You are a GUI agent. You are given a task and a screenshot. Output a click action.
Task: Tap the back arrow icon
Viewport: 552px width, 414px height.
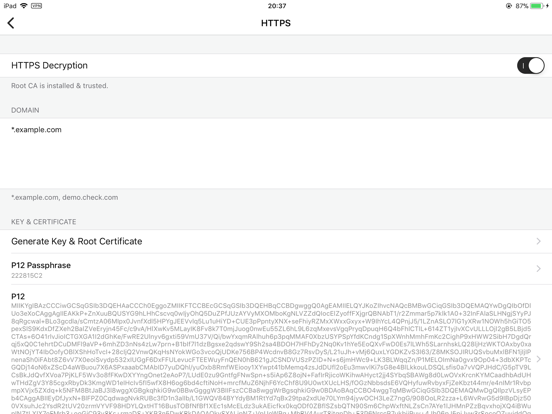click(x=11, y=23)
